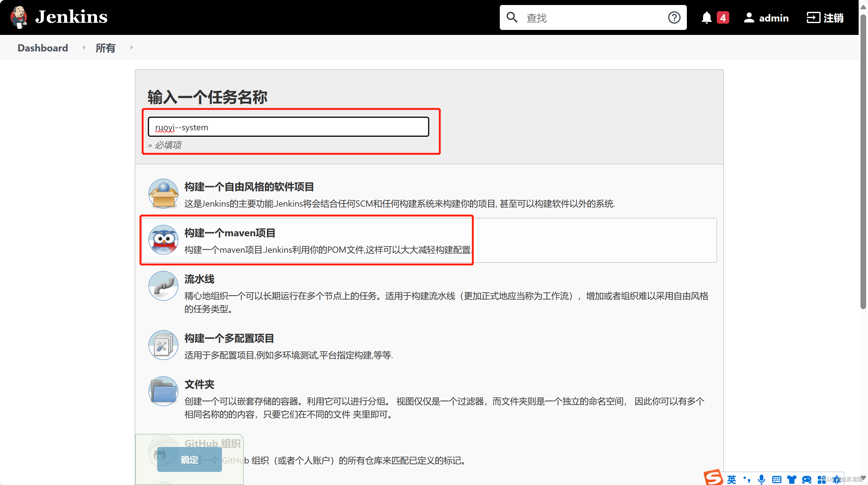Screen dimensions: 868x485
Task: Choose the GitHub 组织 option
Action: pos(429,451)
